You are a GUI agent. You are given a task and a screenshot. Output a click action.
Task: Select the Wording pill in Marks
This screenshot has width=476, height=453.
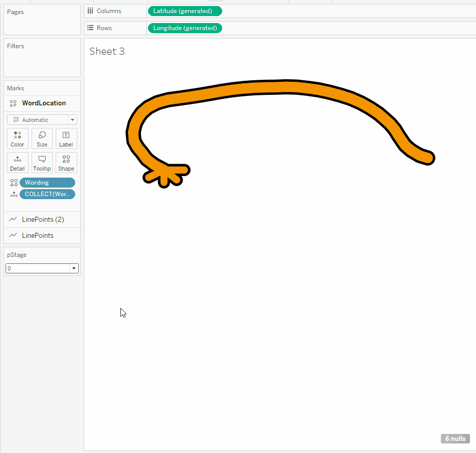(47, 183)
